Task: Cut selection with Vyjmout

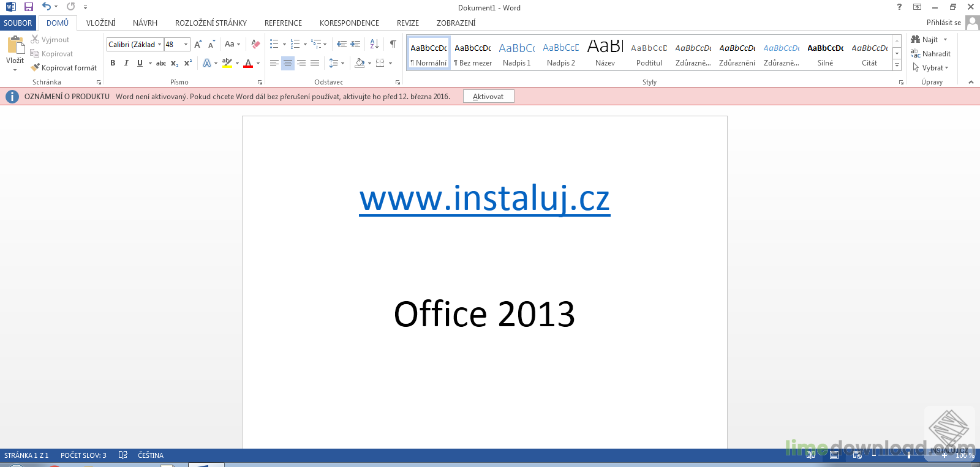Action: 50,40
